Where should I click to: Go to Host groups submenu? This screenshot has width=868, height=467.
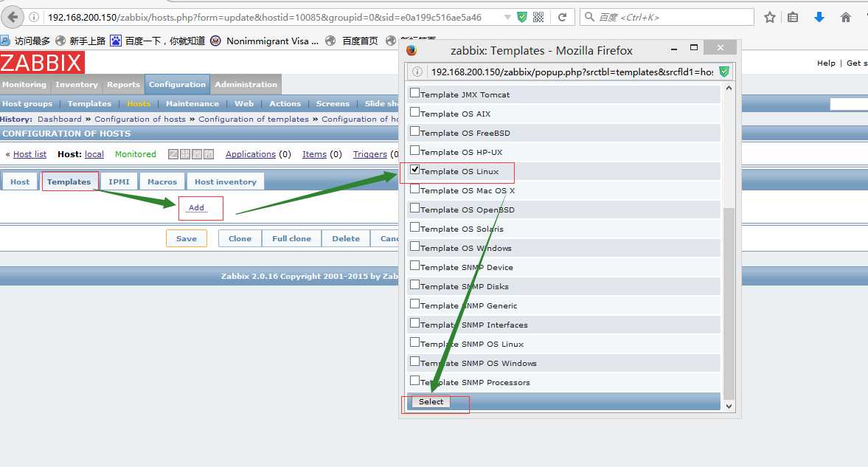coord(27,103)
